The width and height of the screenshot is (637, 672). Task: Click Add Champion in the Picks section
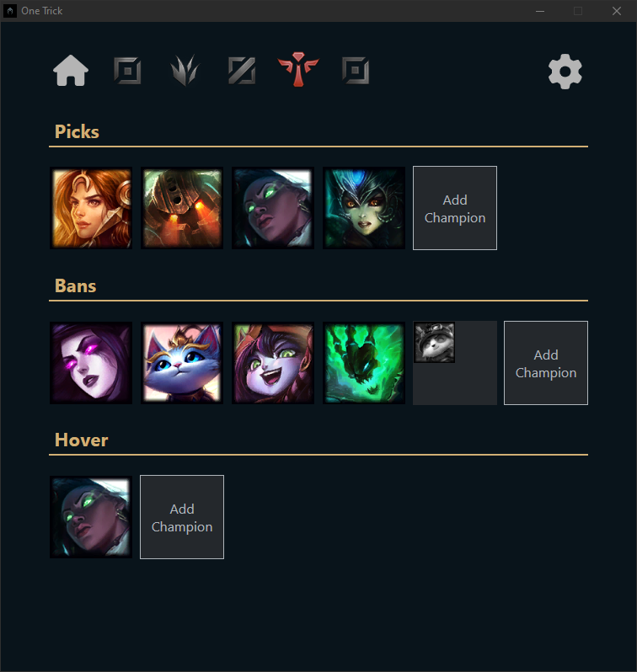[x=455, y=208]
